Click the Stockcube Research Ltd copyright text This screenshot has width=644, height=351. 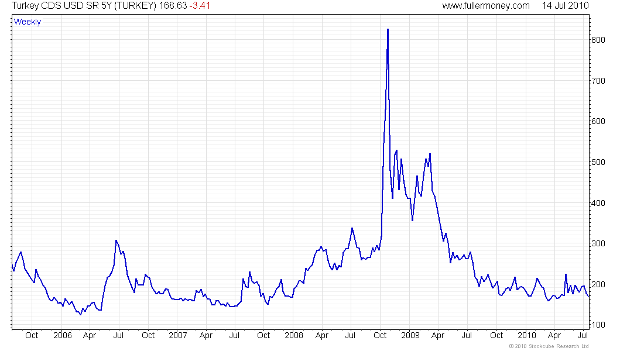[x=549, y=346]
